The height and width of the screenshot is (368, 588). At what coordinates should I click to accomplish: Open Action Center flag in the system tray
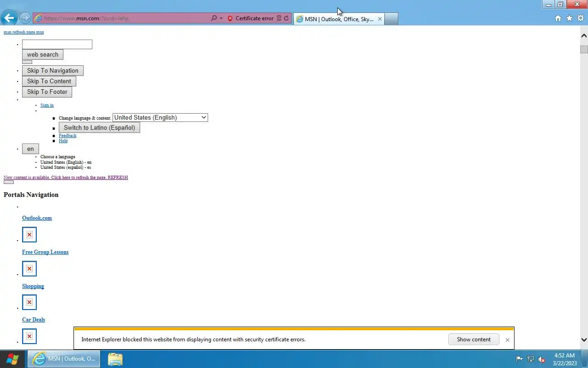point(519,359)
